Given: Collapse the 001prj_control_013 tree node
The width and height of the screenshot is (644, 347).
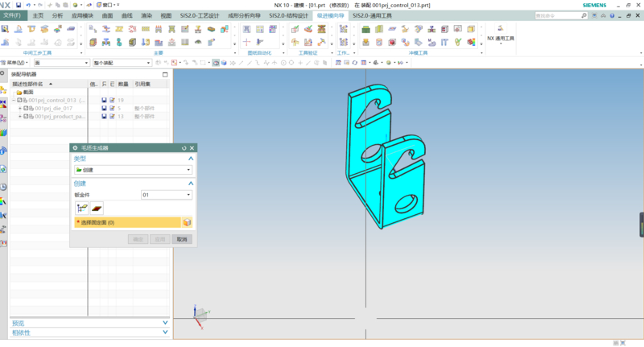Looking at the screenshot, I should pyautogui.click(x=14, y=100).
